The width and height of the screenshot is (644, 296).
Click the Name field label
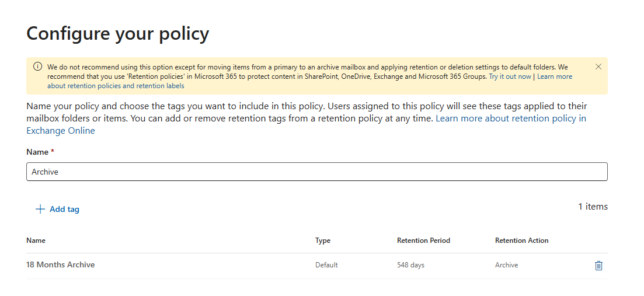40,152
